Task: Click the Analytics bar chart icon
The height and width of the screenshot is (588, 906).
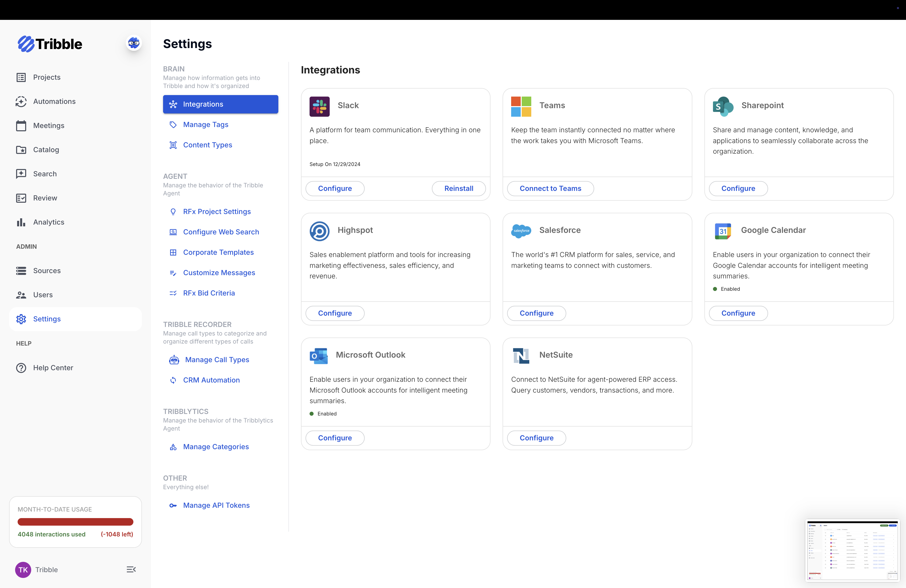Action: click(x=21, y=222)
